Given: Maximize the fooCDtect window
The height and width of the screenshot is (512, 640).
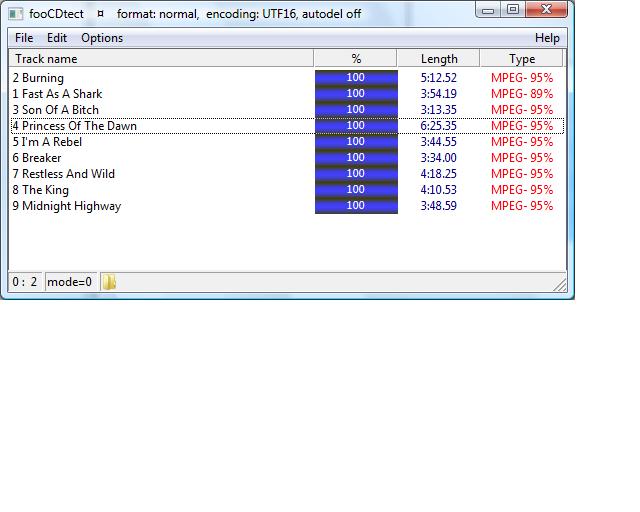Looking at the screenshot, I should coord(513,10).
